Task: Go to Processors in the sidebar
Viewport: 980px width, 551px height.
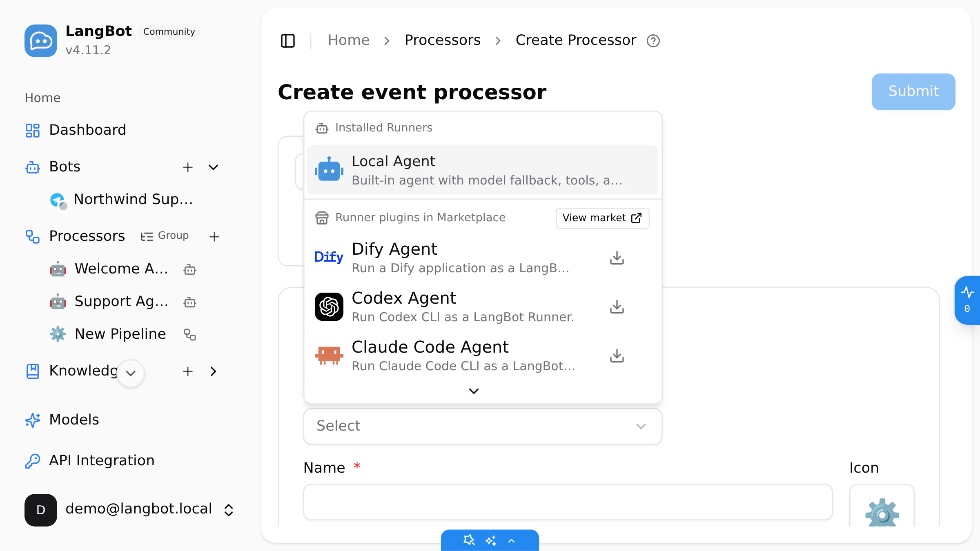Action: pyautogui.click(x=87, y=236)
